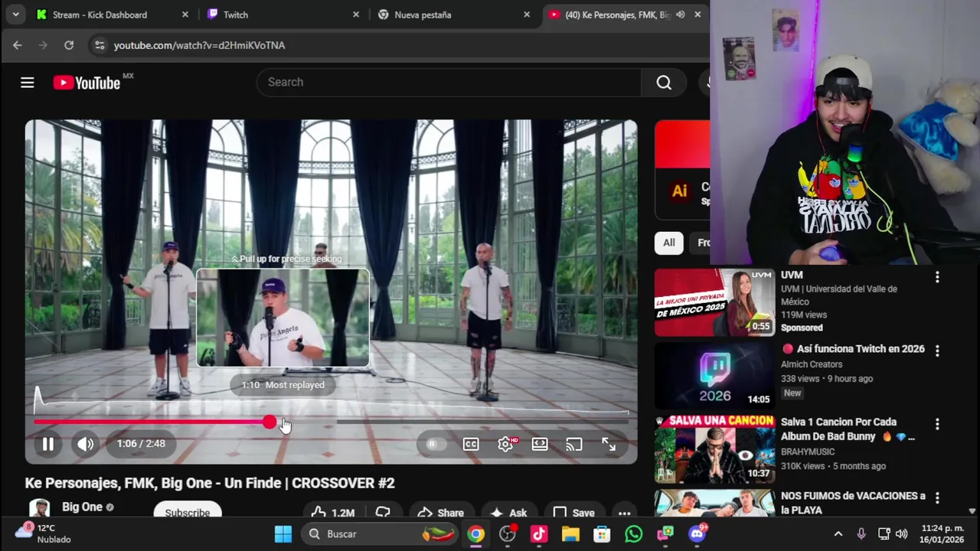Mute the YouTube tab via its audio icon
Screen dimensions: 980x551
[x=680, y=15]
